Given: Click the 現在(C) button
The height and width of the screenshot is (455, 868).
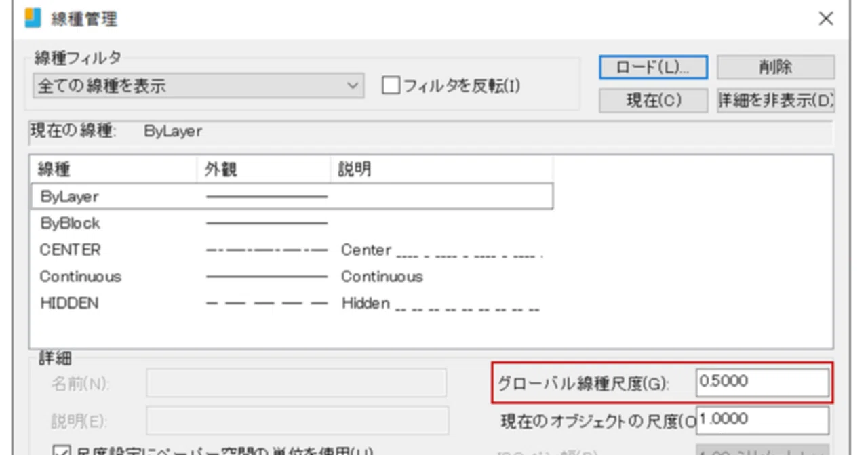Looking at the screenshot, I should [x=653, y=100].
